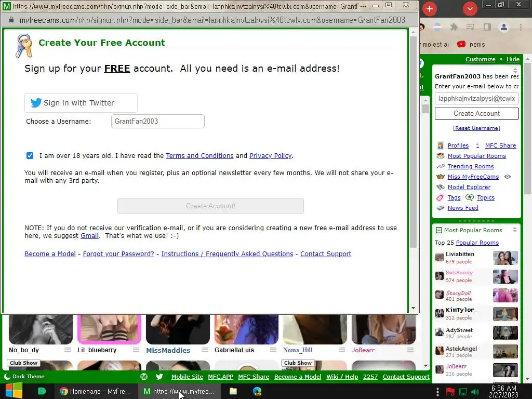
Task: Open Instructions / Frequently Asked Questions link
Action: tap(227, 254)
